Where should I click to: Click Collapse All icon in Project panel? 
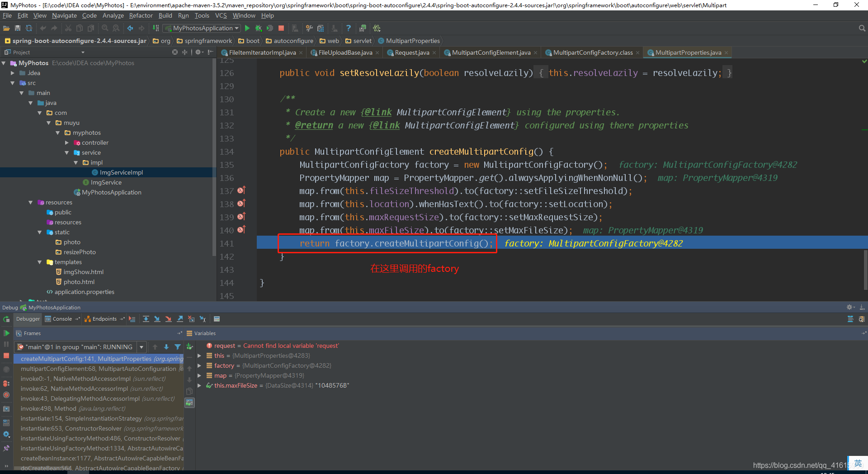pyautogui.click(x=184, y=52)
